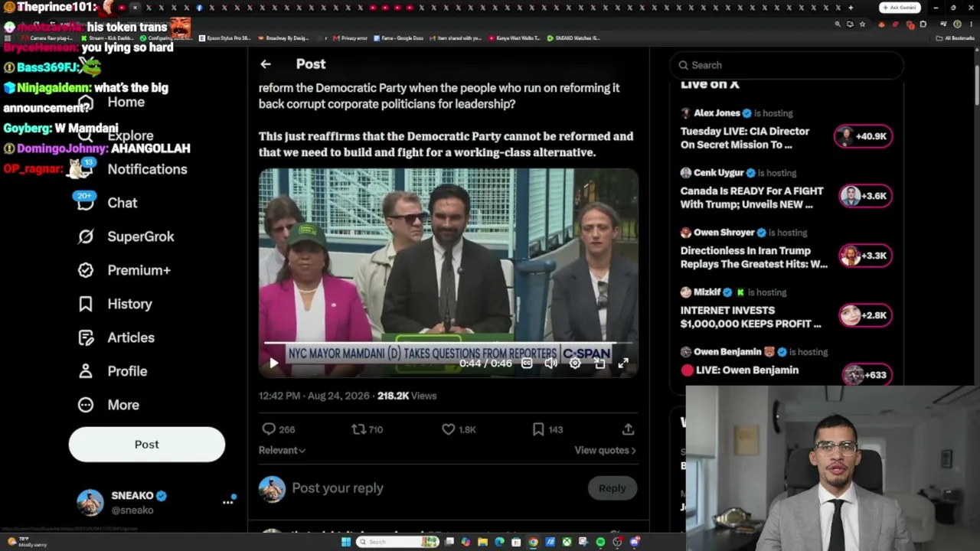Join Owen Shroyer live with +3.3K listeners
The width and height of the screenshot is (980, 551).
point(865,256)
